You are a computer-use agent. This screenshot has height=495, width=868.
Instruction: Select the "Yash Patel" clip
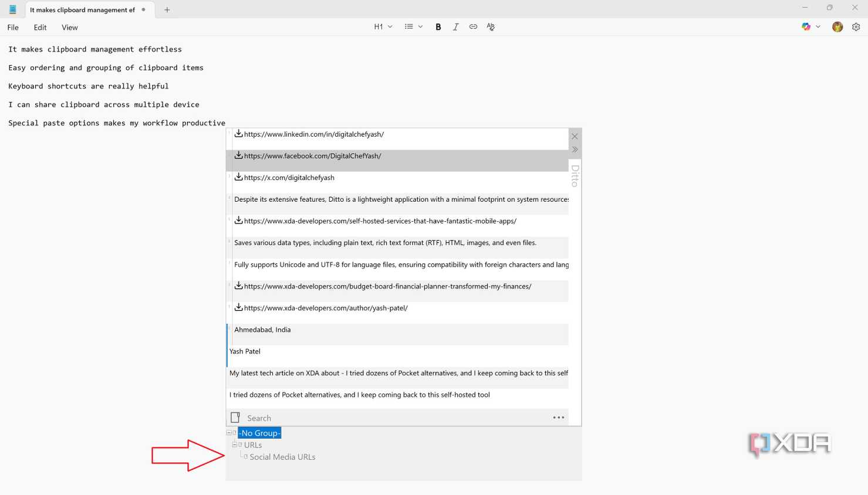pyautogui.click(x=397, y=356)
